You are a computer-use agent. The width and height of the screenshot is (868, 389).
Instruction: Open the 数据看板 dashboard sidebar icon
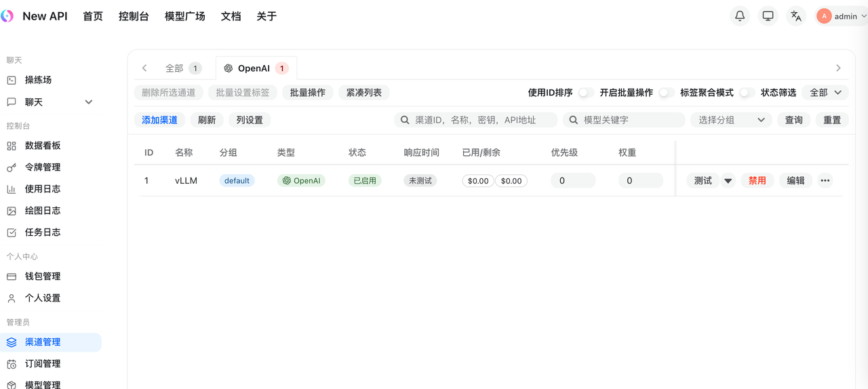[x=12, y=146]
